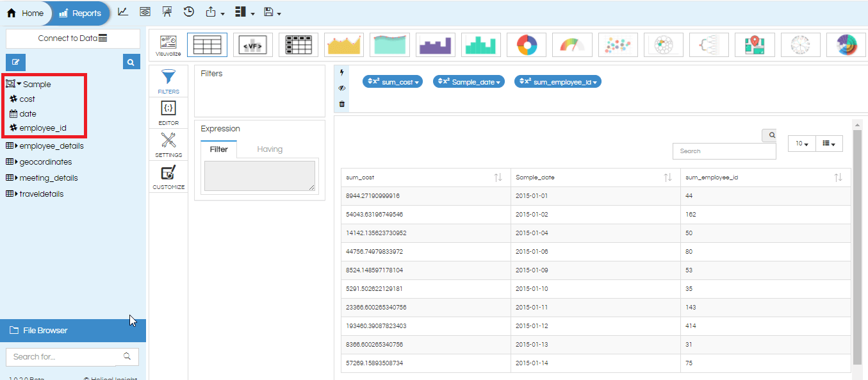The image size is (868, 380).
Task: Select the date field under Sample
Action: [28, 113]
